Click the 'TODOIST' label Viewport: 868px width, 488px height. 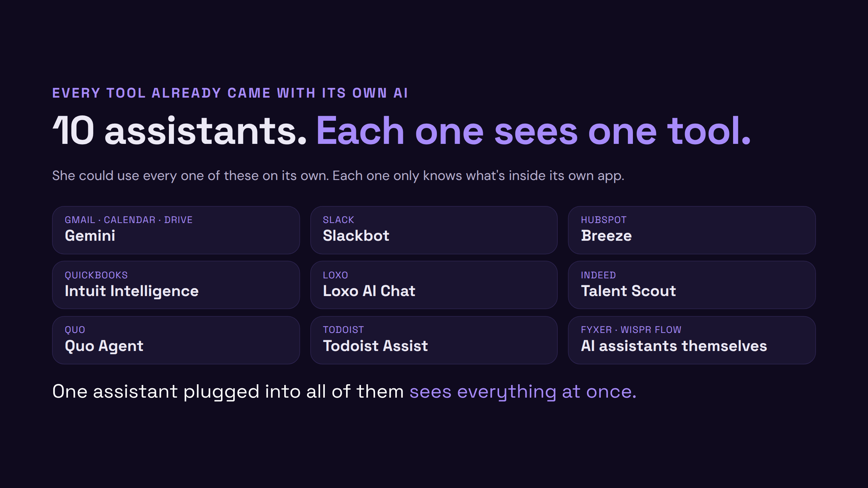[x=343, y=330]
